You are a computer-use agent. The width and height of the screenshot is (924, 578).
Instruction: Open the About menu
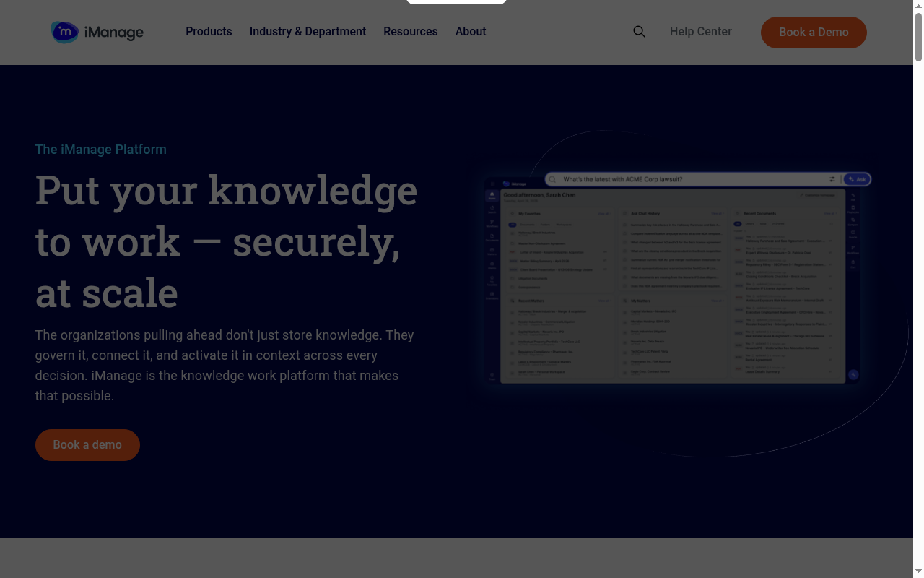[471, 32]
